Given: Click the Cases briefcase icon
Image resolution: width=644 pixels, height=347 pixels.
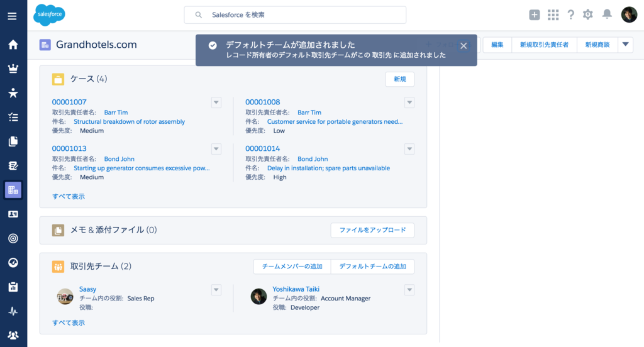Looking at the screenshot, I should point(58,79).
